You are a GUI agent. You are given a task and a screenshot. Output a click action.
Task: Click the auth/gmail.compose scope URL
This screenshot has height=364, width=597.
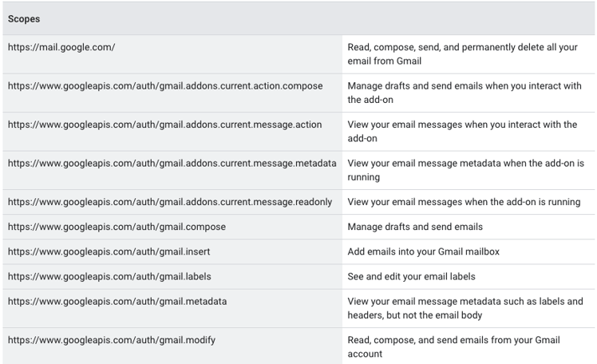coord(117,227)
